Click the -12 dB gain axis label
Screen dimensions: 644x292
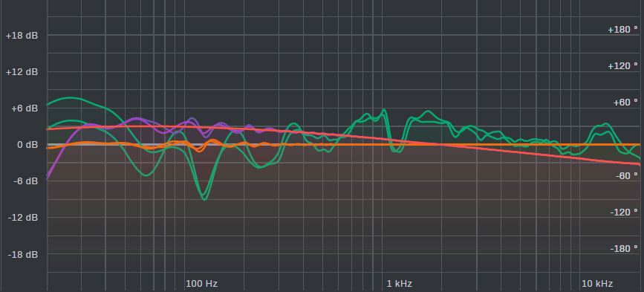pyautogui.click(x=22, y=217)
